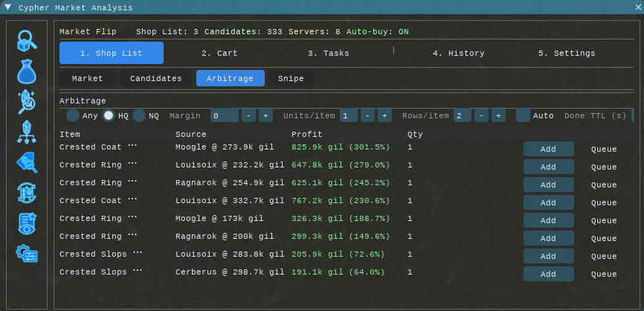Click the circular refresh safe sidebar icon
Screen dimensions: 644x311
click(27, 193)
